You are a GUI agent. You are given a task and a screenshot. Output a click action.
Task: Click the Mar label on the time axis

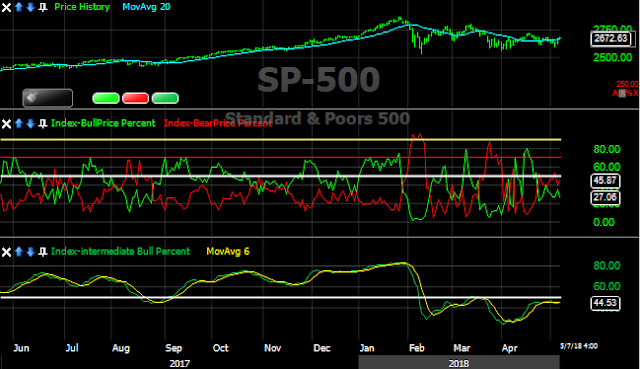click(x=462, y=348)
